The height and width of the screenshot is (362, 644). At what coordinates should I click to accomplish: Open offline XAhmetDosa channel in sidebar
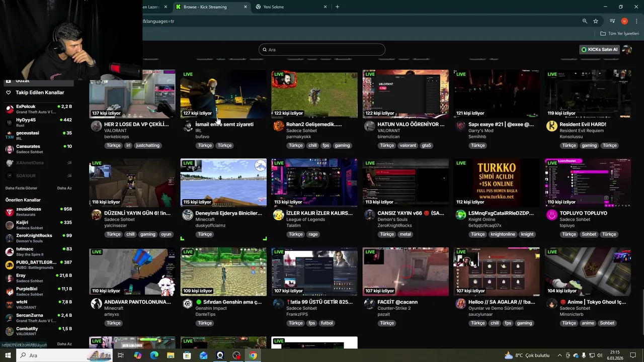[x=39, y=162]
